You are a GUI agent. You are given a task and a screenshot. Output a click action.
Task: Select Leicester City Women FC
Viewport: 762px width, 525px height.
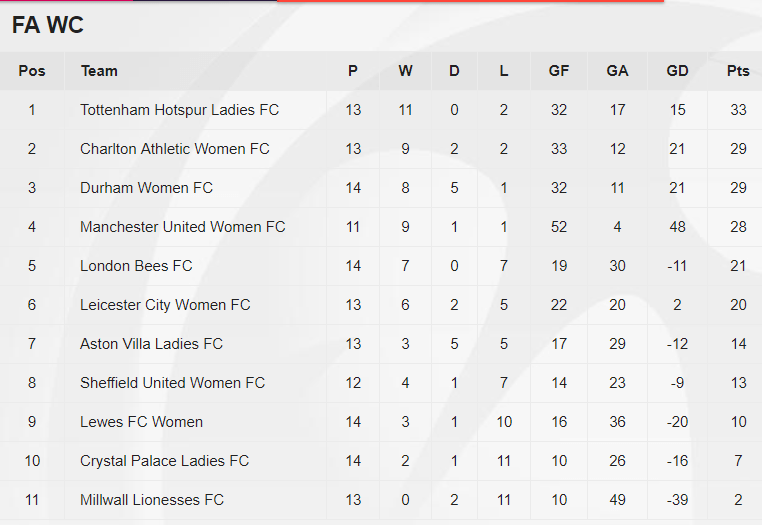coord(165,305)
